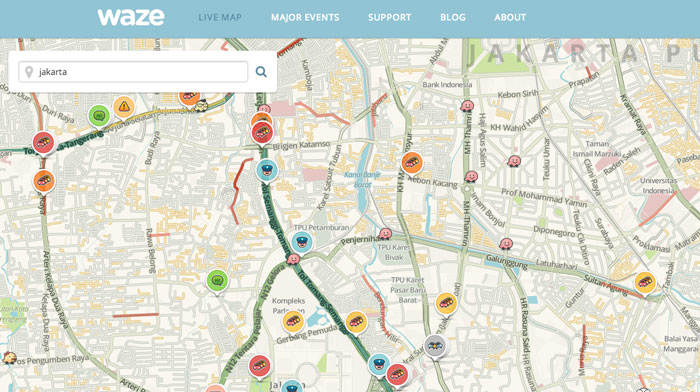Click the 'Prof Mohammad Yamin' street label

tap(544, 198)
